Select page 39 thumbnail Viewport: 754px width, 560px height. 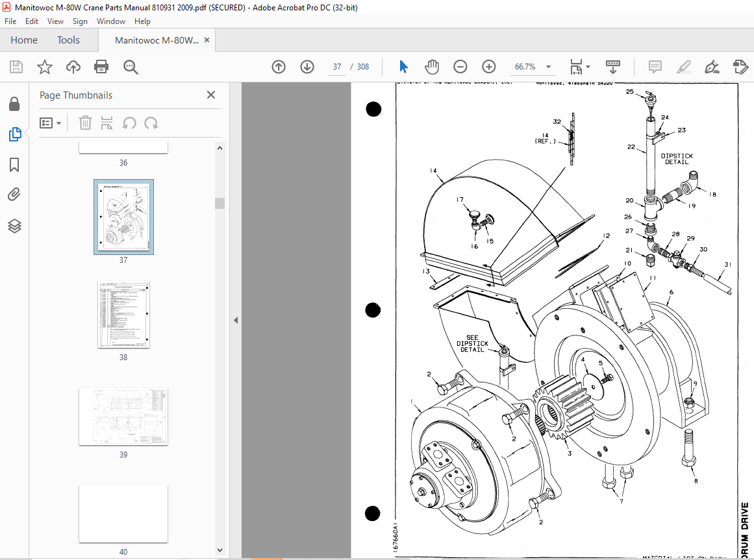point(123,417)
